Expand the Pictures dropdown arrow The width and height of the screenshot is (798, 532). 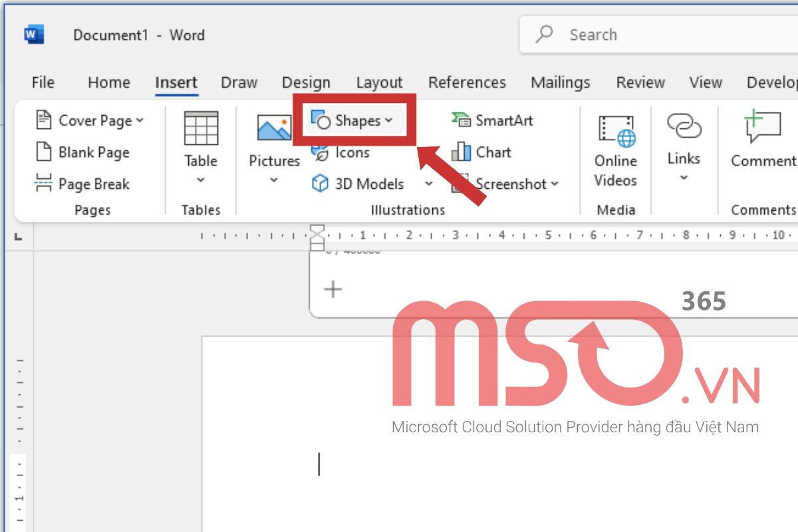pos(274,180)
